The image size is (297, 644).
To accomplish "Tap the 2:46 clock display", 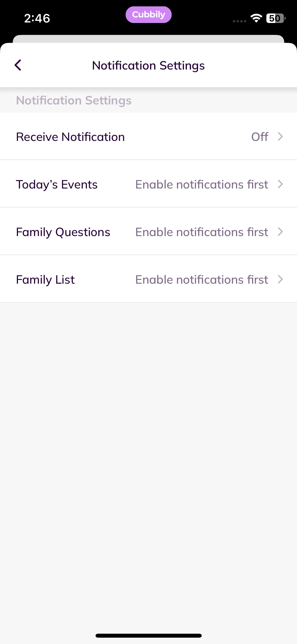I will pos(37,18).
